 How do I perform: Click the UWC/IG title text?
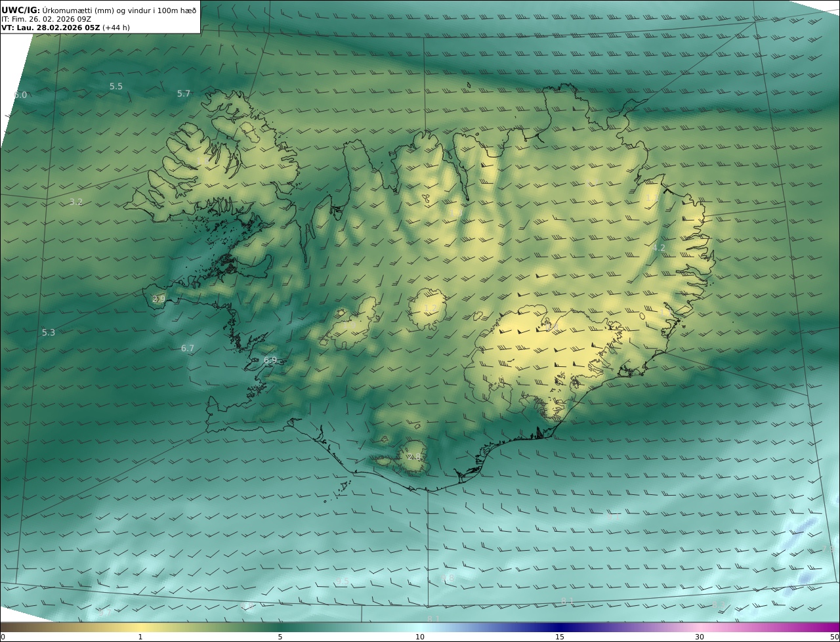21,10
